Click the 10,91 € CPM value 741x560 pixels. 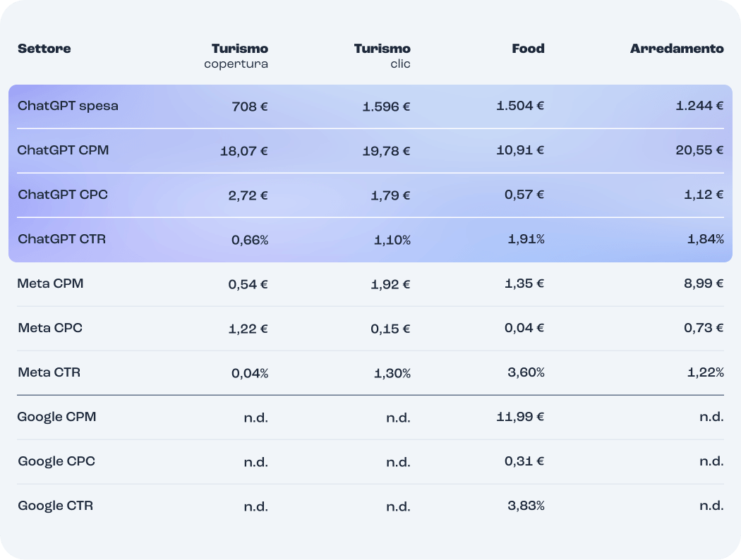[x=520, y=150]
